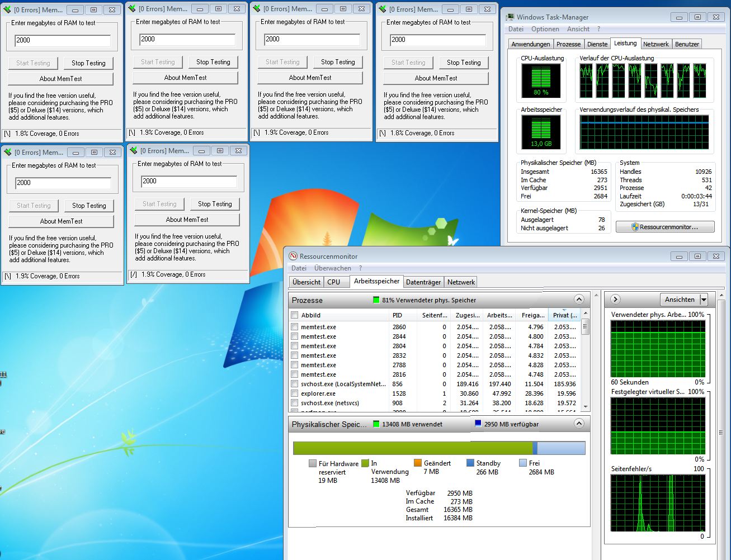Click the blue Standby legend swatch
Screen dimensions: 731x560
tap(470, 463)
